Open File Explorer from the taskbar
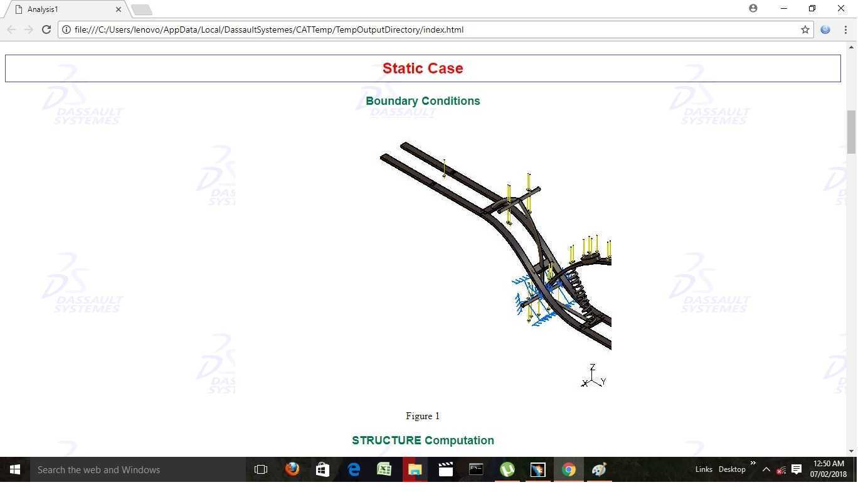 coord(415,469)
